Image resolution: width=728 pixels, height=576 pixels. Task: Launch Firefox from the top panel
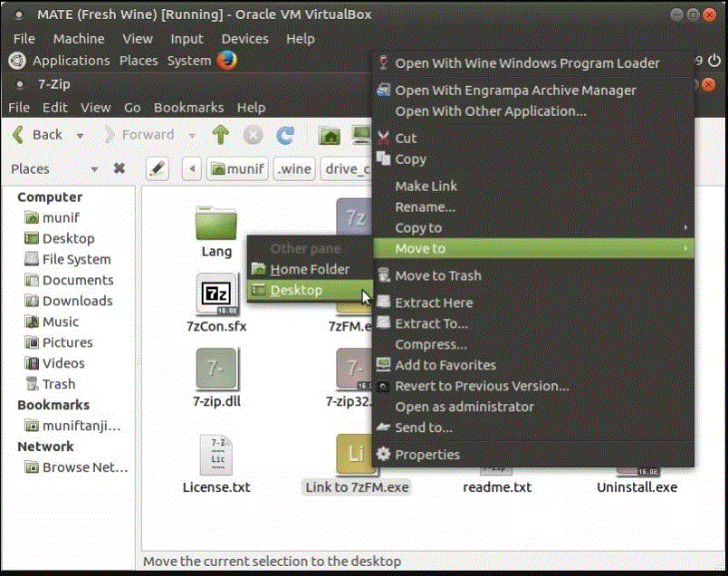pyautogui.click(x=227, y=61)
